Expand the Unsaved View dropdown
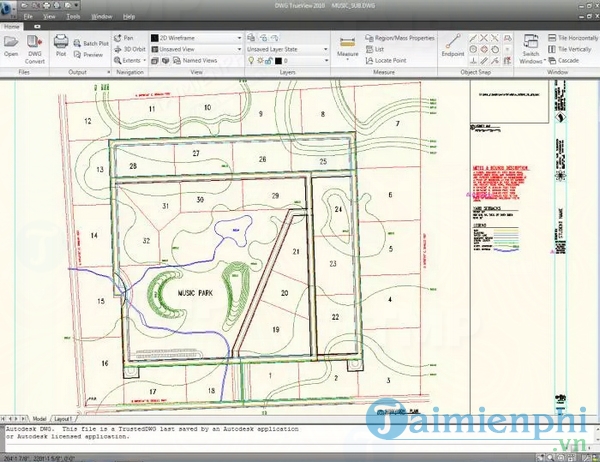This screenshot has height=462, width=600. click(x=240, y=49)
